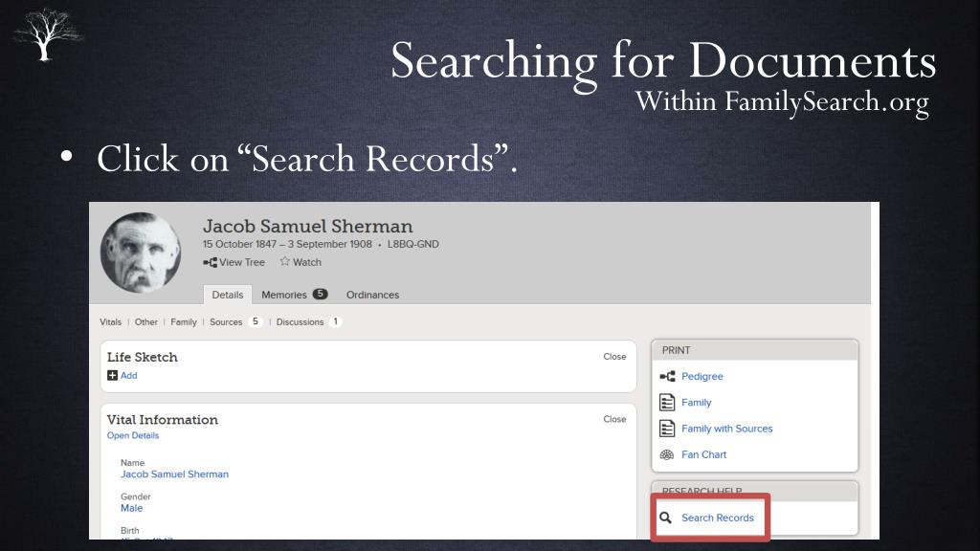Click the plus icon beside Add
Viewport: 980px width, 551px height.
point(113,375)
